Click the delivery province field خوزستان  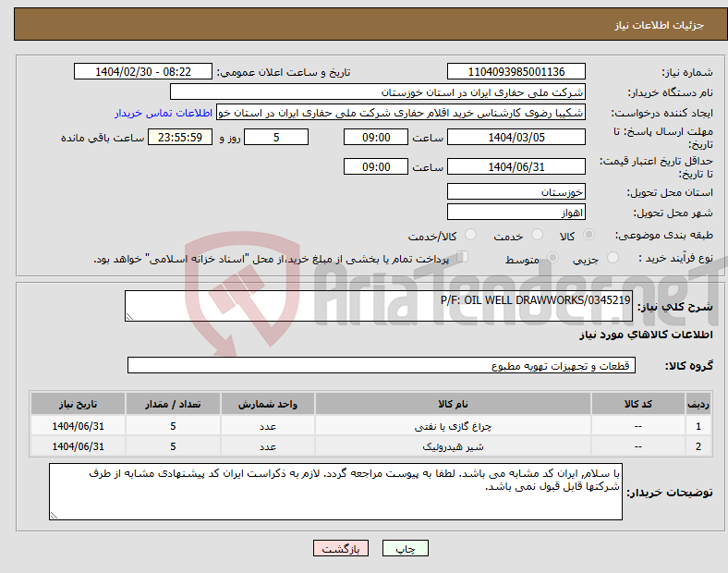click(516, 192)
